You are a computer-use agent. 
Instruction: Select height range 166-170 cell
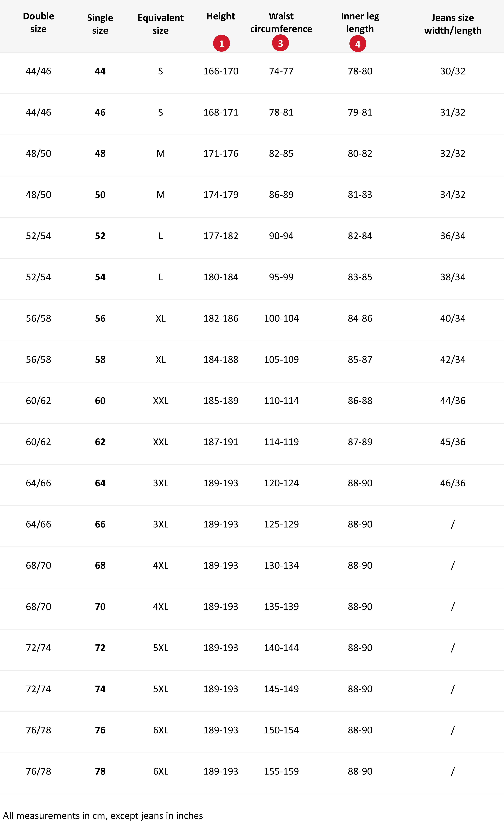pos(221,71)
